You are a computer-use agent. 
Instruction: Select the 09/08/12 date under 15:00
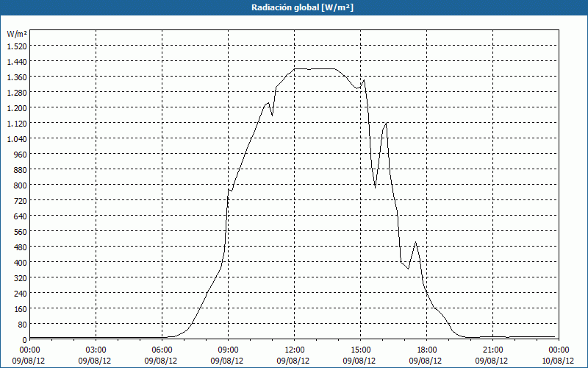[x=359, y=361]
